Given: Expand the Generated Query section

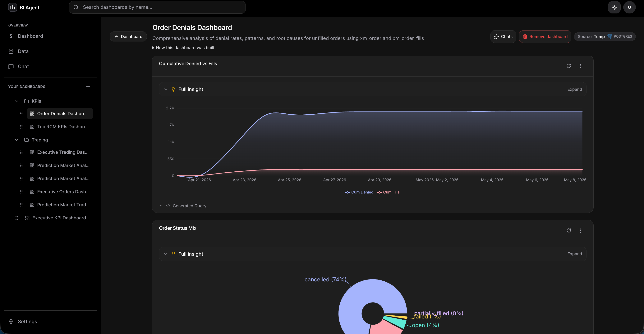Looking at the screenshot, I should coord(183,206).
